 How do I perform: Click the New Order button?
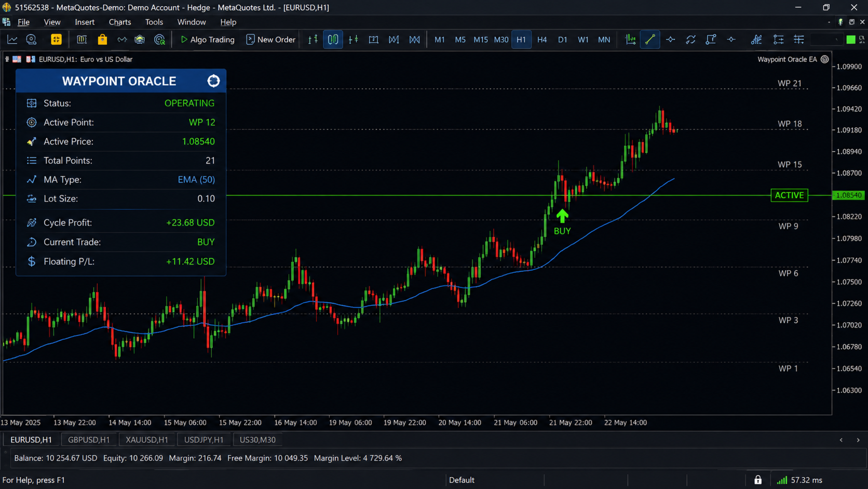(270, 39)
